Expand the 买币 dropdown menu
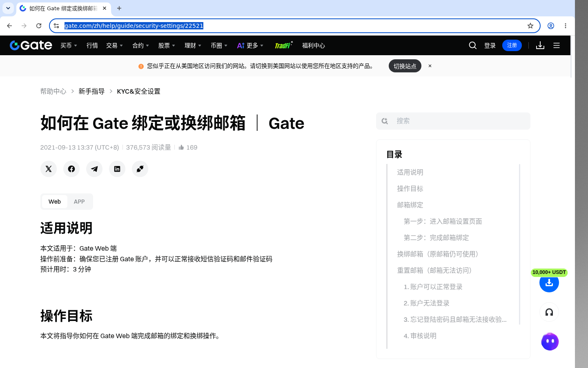This screenshot has height=368, width=588. 69,45
